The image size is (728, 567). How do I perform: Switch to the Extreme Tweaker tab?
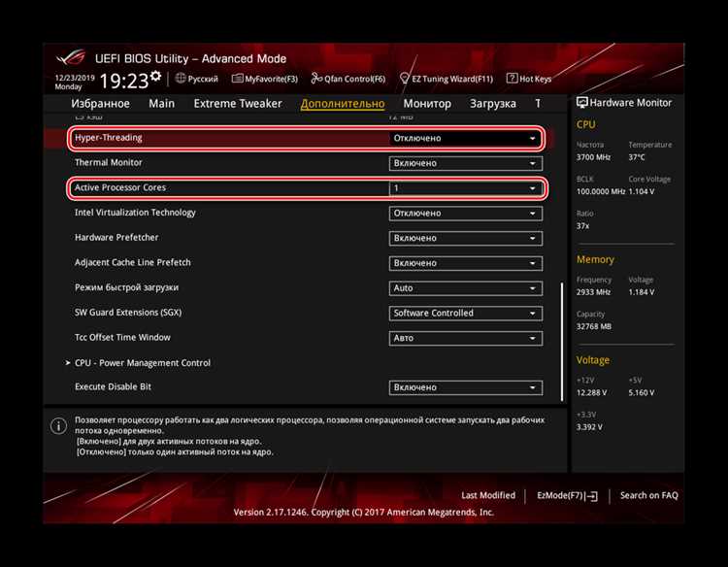click(x=238, y=104)
